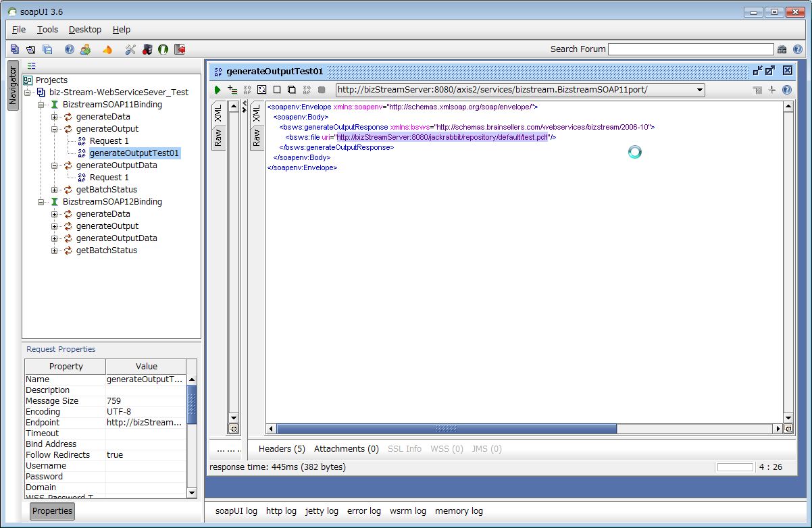This screenshot has height=528, width=812.
Task: Expand generateData under BizstreamSOAP11Binding
Action: [x=55, y=117]
